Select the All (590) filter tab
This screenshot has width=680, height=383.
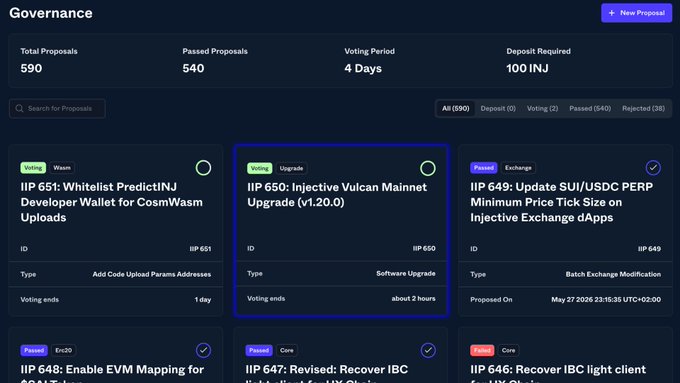455,108
